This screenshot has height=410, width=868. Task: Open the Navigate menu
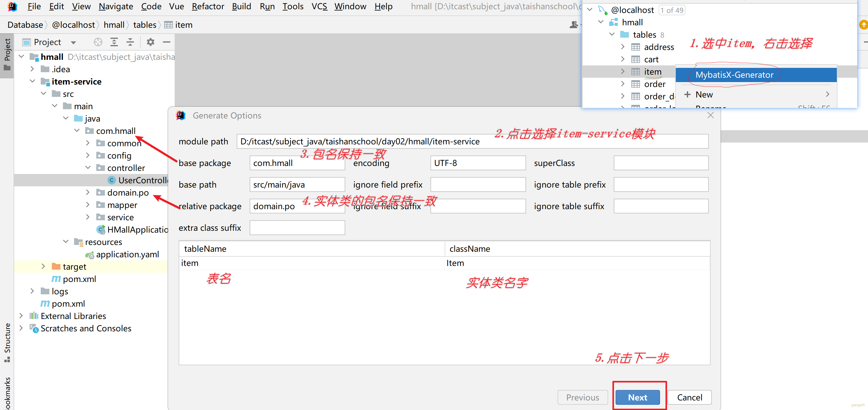click(x=116, y=6)
